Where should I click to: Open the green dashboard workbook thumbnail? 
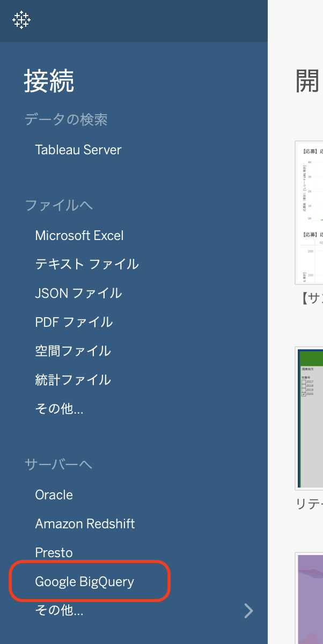point(309,418)
